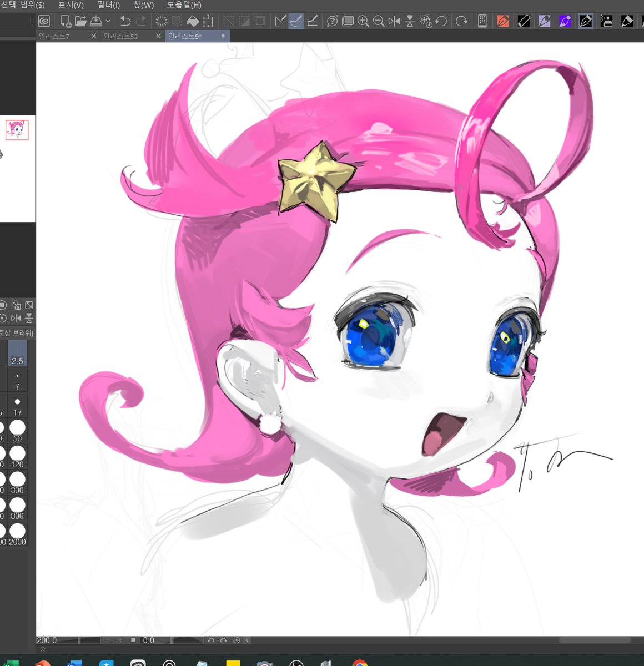The image size is (644, 666).
Task: Open Clip Studio launcher icon in toolbar
Action: click(x=44, y=21)
